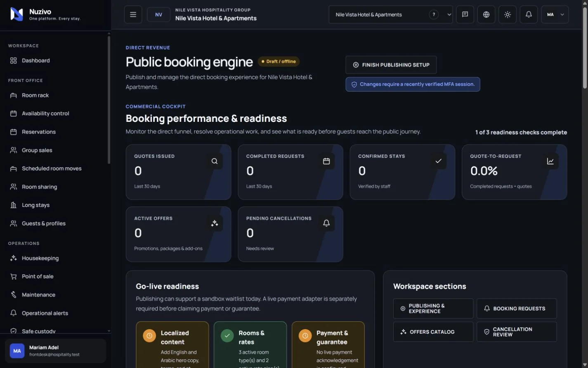Open Dashboard in the sidebar
Viewport: 588px width, 368px height.
(54, 61)
